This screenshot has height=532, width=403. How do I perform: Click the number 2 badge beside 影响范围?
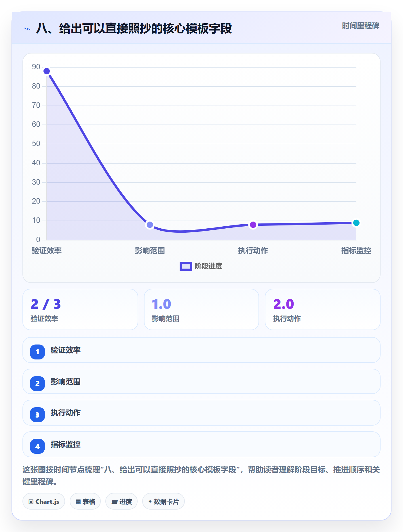click(37, 383)
